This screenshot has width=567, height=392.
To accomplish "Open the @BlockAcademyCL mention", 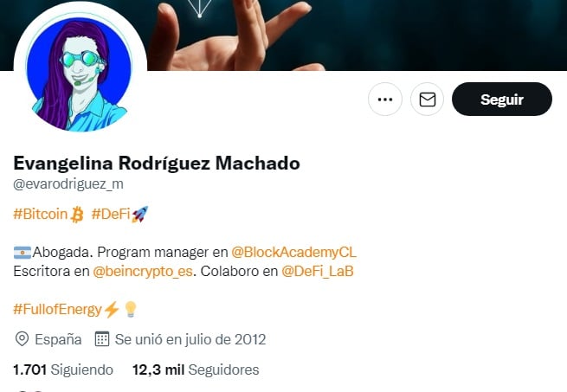I will click(293, 252).
